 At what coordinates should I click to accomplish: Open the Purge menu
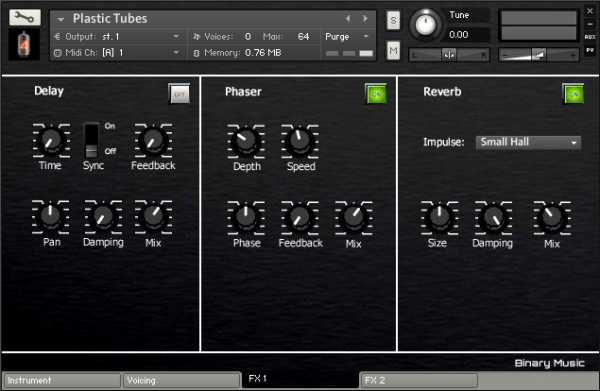click(x=347, y=37)
